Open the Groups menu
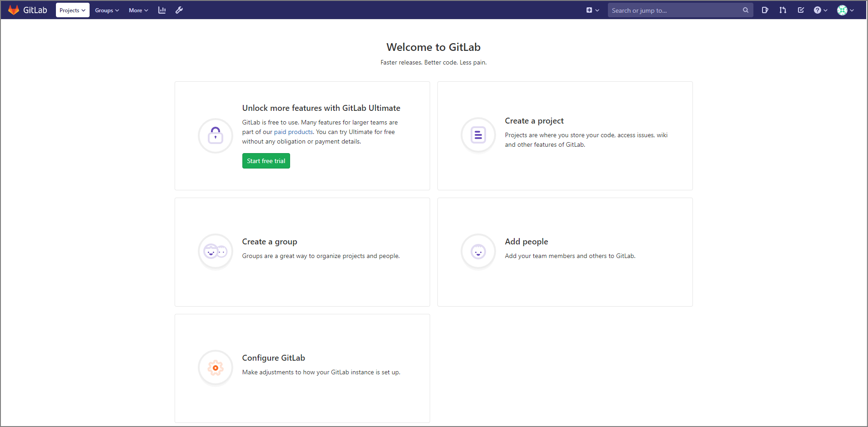868x427 pixels. pos(107,10)
